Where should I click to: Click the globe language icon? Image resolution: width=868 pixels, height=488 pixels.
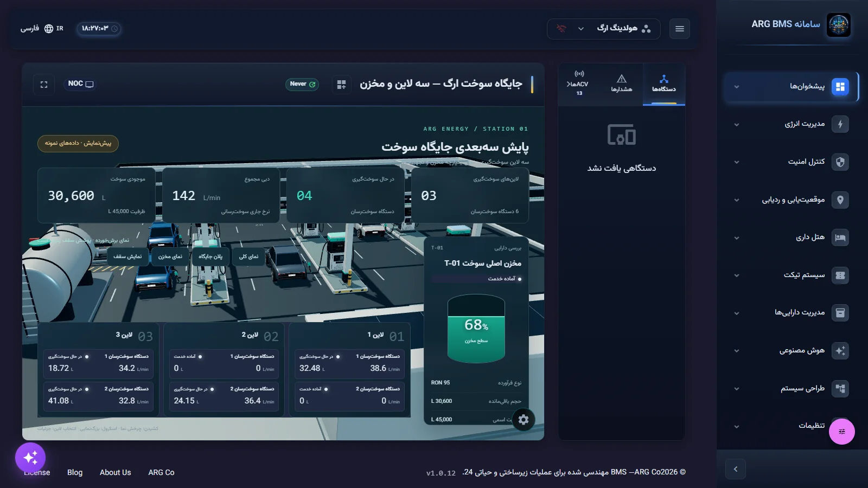pos(49,29)
